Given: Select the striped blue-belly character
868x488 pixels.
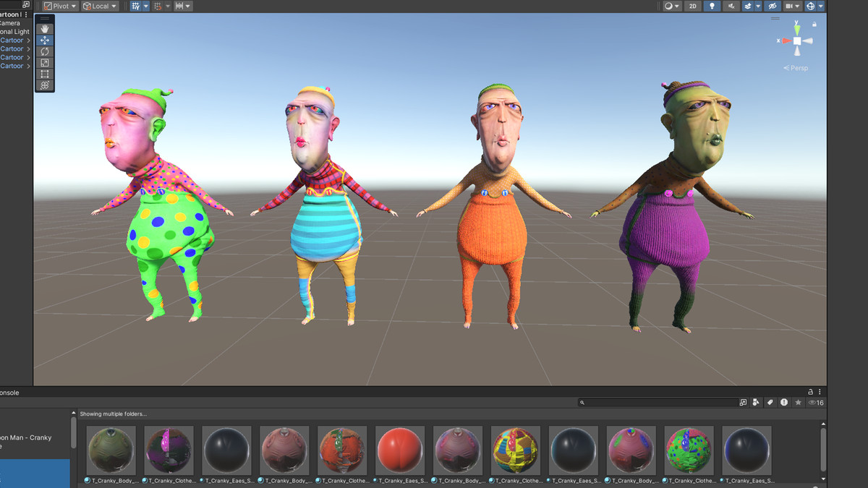Looking at the screenshot, I should pos(323,206).
